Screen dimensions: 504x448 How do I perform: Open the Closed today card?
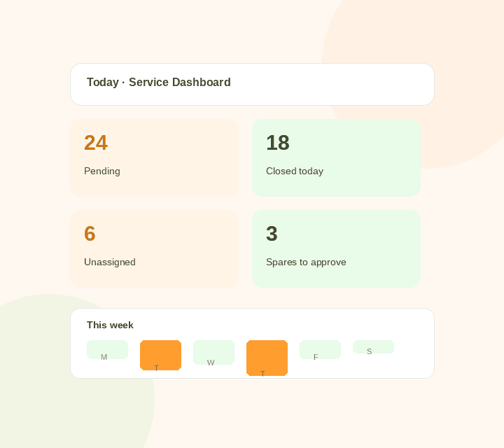[336, 157]
